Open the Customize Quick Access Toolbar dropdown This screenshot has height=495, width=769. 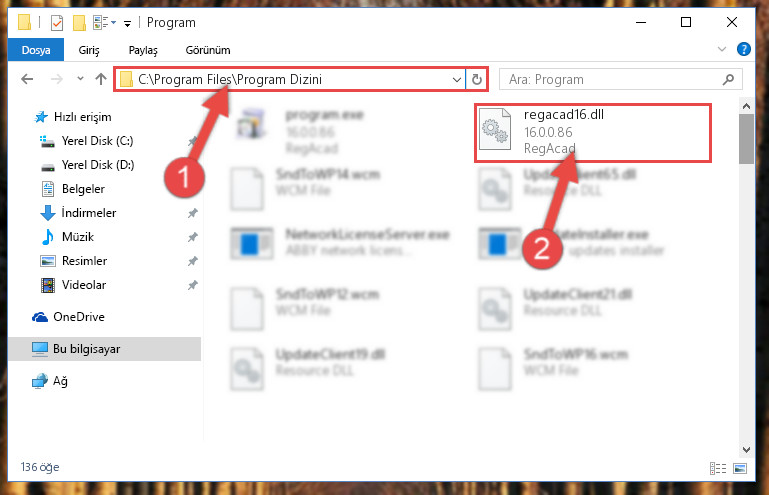pyautogui.click(x=128, y=23)
